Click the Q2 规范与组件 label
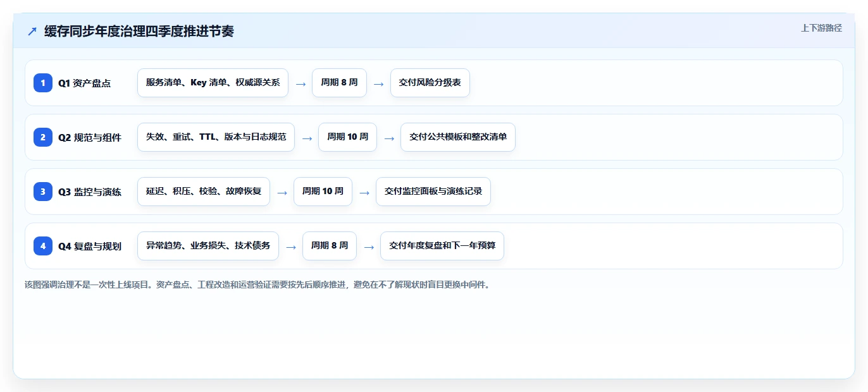Image resolution: width=868 pixels, height=392 pixels. pos(90,137)
